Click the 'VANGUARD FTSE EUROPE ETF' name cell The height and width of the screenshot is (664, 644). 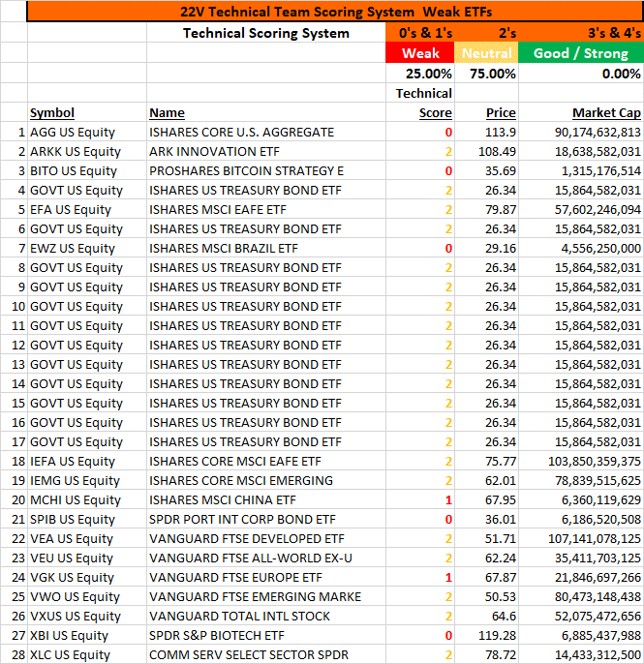click(x=266, y=577)
